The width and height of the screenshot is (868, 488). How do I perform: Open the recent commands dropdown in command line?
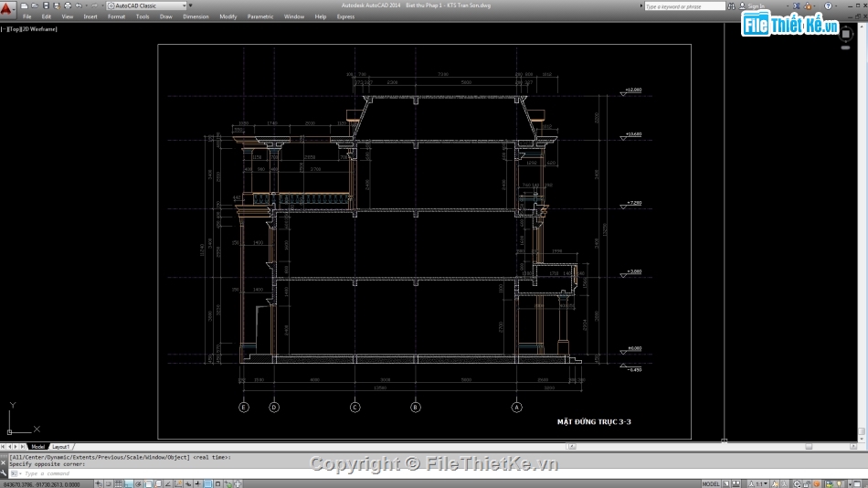15,473
